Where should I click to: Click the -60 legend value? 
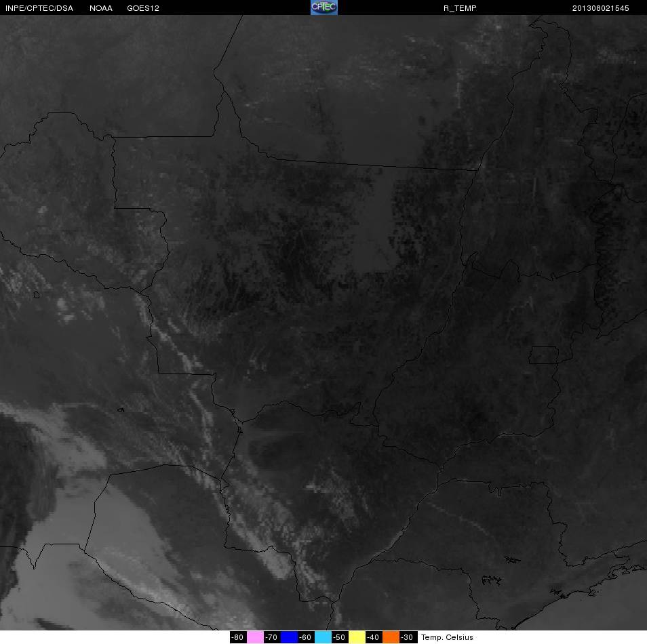305,637
